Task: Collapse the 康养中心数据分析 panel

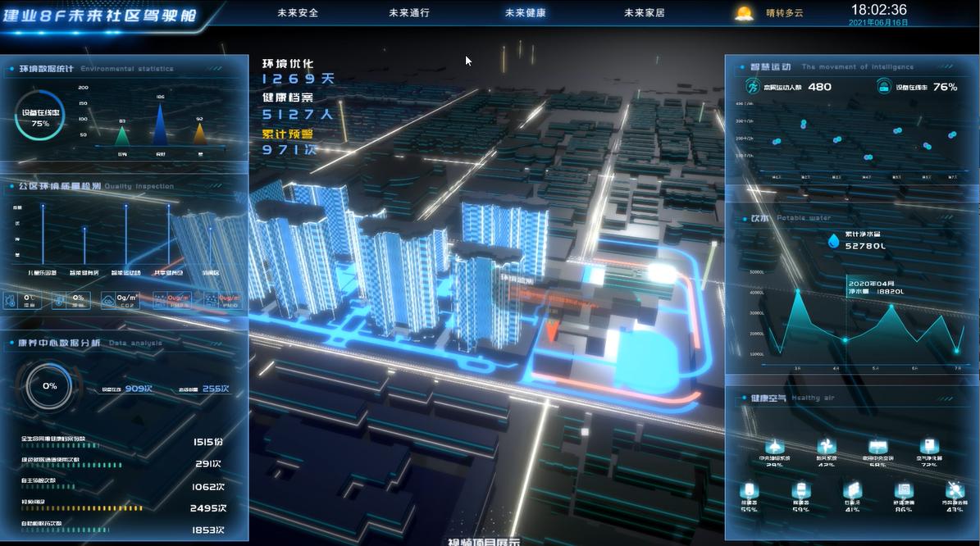Action: click(x=57, y=343)
